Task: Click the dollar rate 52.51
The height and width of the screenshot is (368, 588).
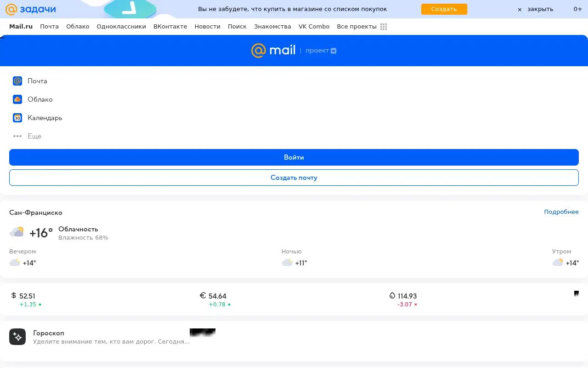Action: (x=27, y=296)
